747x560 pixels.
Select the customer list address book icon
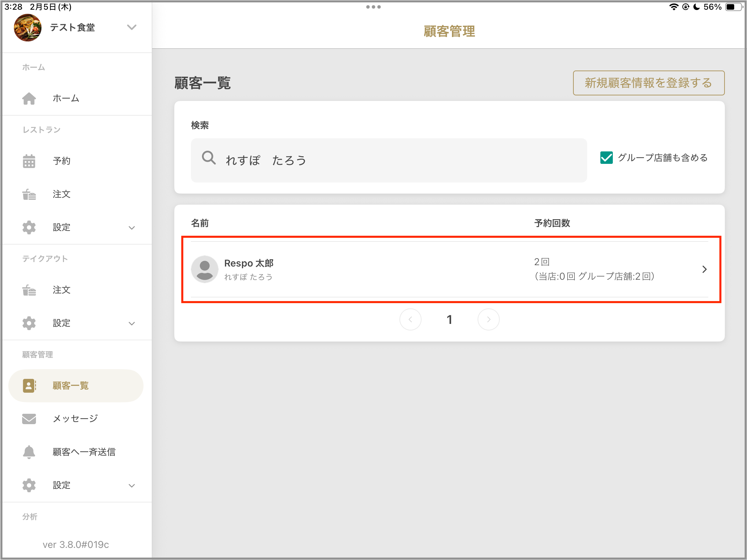(29, 385)
